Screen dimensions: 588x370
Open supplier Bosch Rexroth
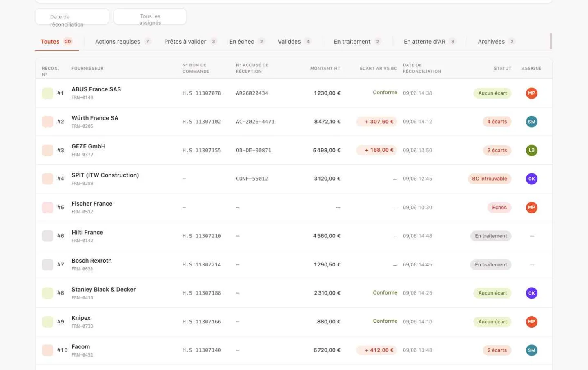point(91,261)
